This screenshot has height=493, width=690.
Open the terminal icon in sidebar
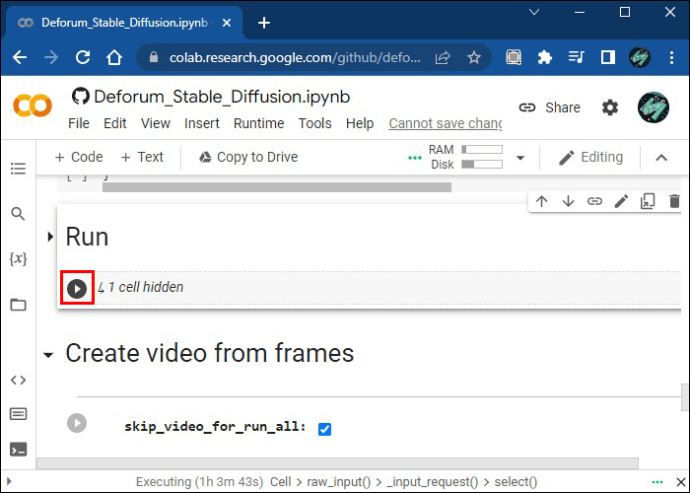(18, 449)
